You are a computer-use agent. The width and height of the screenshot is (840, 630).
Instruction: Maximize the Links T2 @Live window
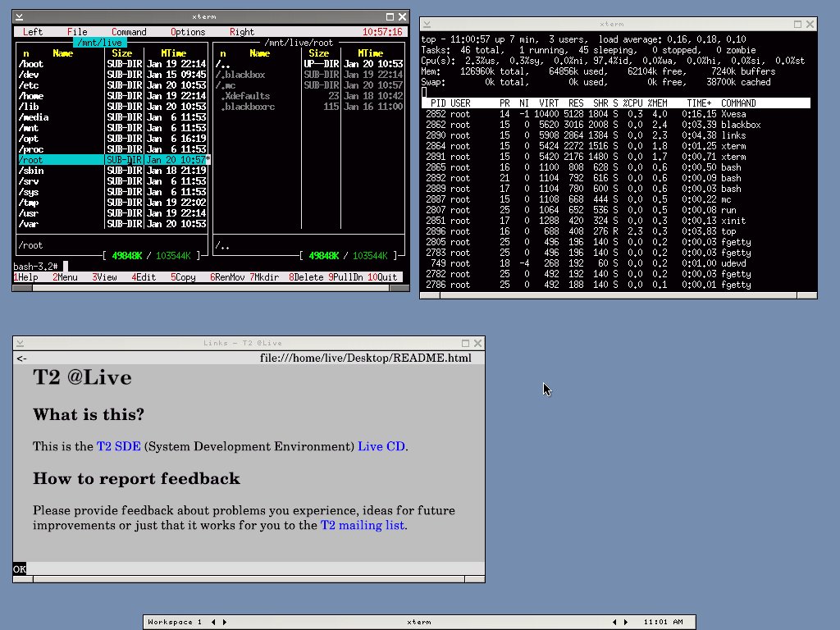coord(466,343)
